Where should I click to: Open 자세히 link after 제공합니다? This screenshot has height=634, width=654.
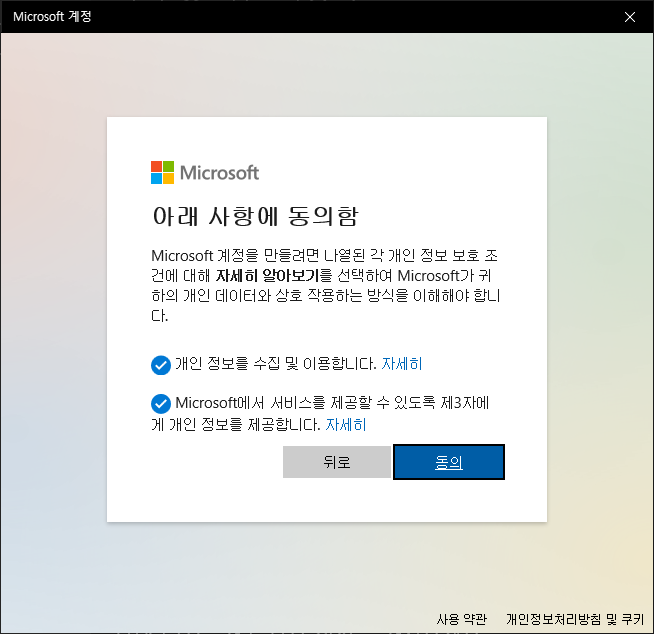[345, 425]
